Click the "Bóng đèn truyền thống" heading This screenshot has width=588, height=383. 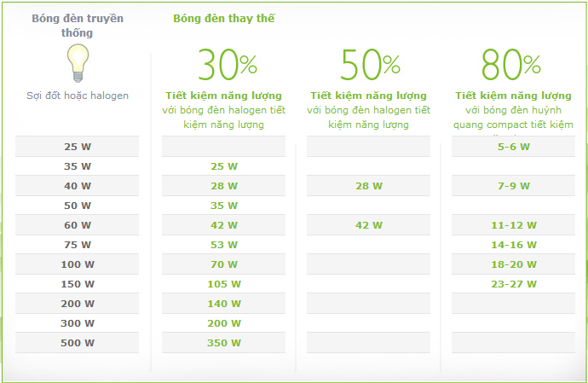[77, 26]
